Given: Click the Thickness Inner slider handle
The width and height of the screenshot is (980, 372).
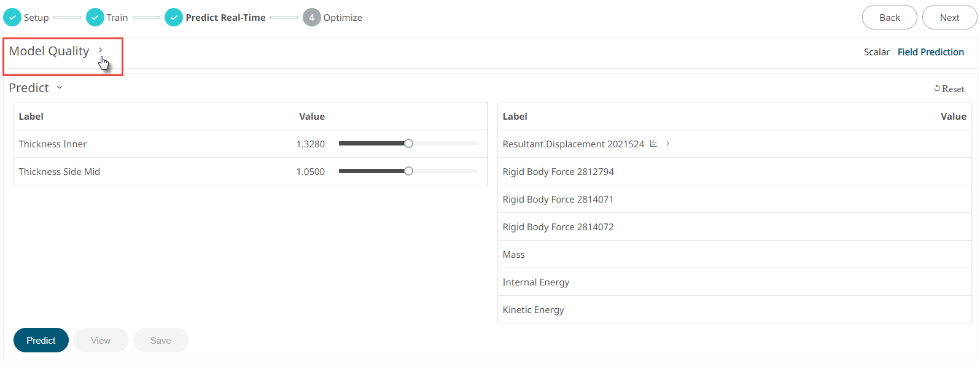Looking at the screenshot, I should click(408, 144).
